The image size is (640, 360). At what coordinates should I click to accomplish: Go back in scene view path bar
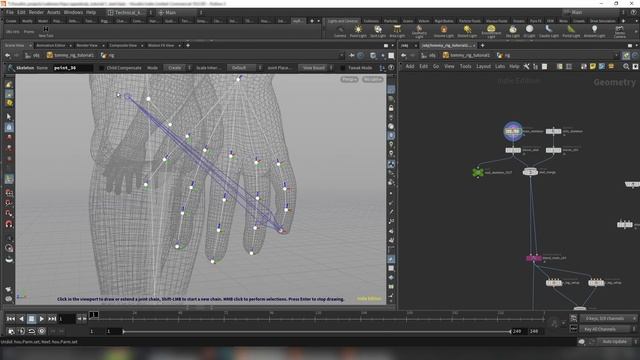pyautogui.click(x=7, y=55)
